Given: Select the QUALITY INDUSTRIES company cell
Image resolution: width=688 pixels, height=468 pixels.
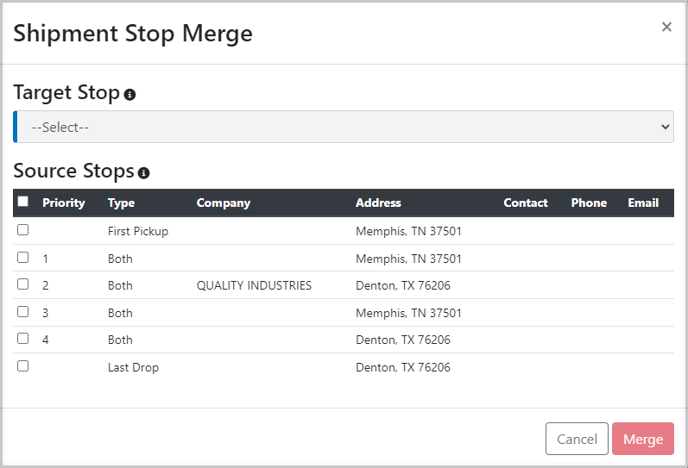Looking at the screenshot, I should 254,286.
